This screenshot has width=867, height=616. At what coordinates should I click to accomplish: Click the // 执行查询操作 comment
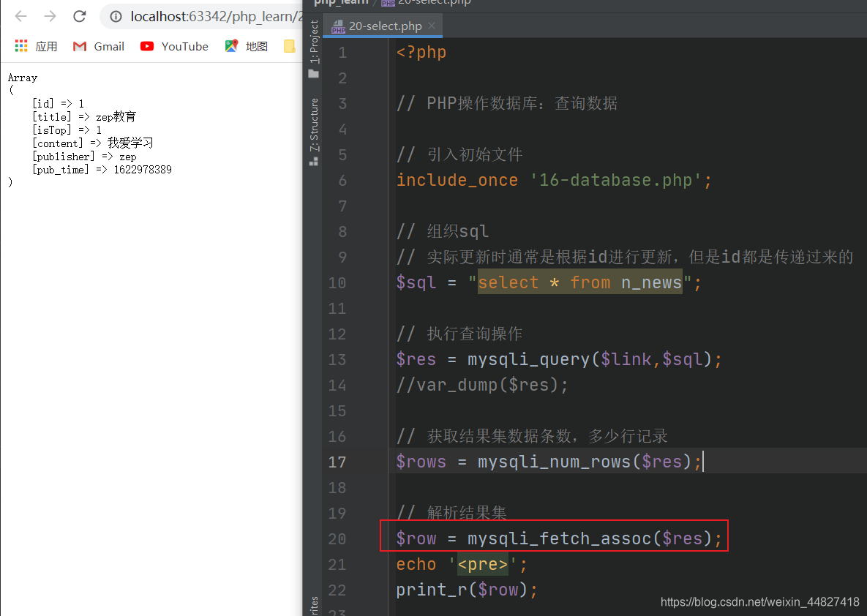pyautogui.click(x=459, y=334)
